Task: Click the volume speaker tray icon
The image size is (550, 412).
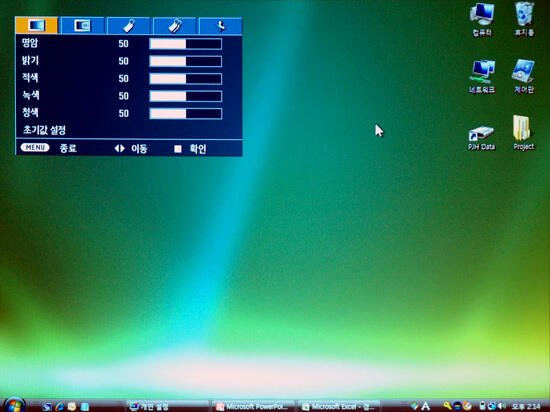Action: pos(501,406)
